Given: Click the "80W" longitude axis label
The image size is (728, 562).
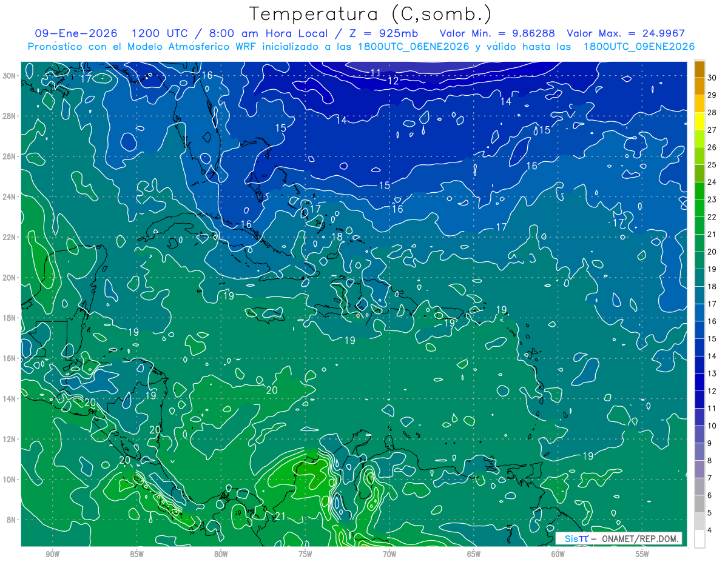Looking at the screenshot, I should [x=221, y=554].
